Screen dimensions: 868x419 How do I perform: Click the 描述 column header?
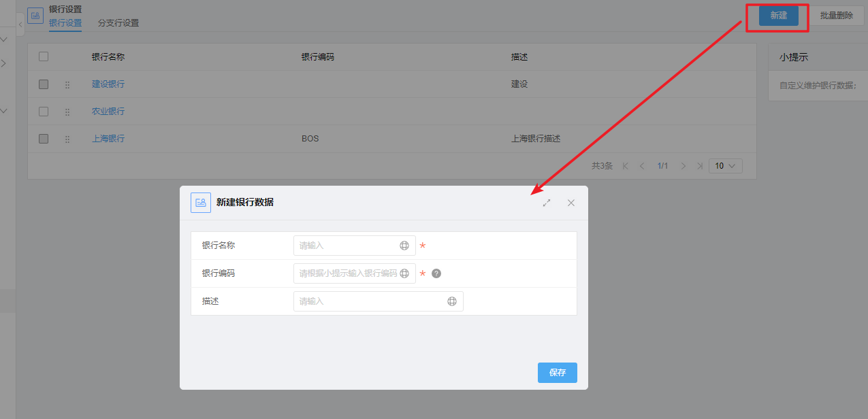(519, 57)
